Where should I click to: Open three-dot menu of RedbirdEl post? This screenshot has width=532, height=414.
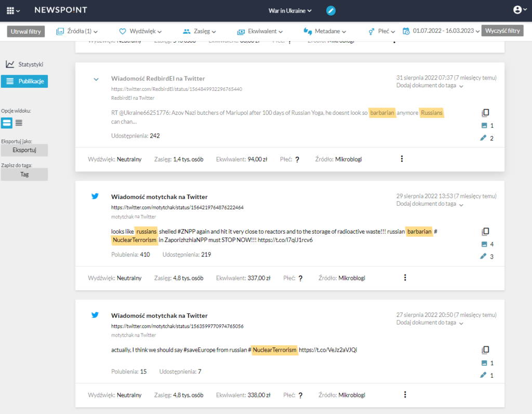pos(402,159)
